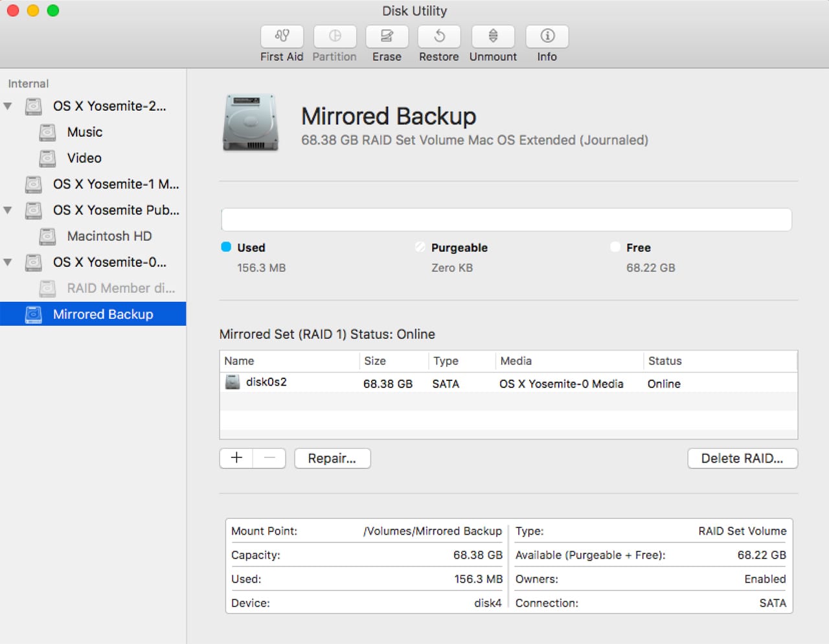Add a RAID member with plus button
829x644 pixels.
236,458
